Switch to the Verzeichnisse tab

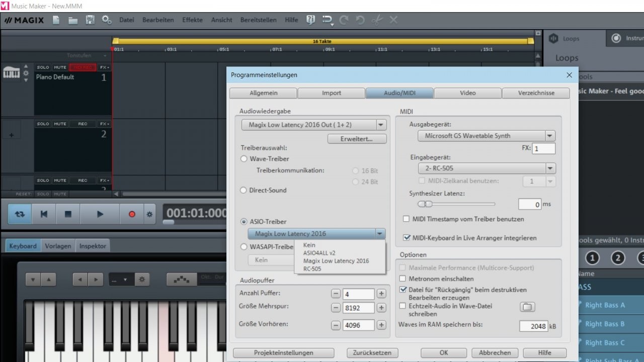click(536, 93)
